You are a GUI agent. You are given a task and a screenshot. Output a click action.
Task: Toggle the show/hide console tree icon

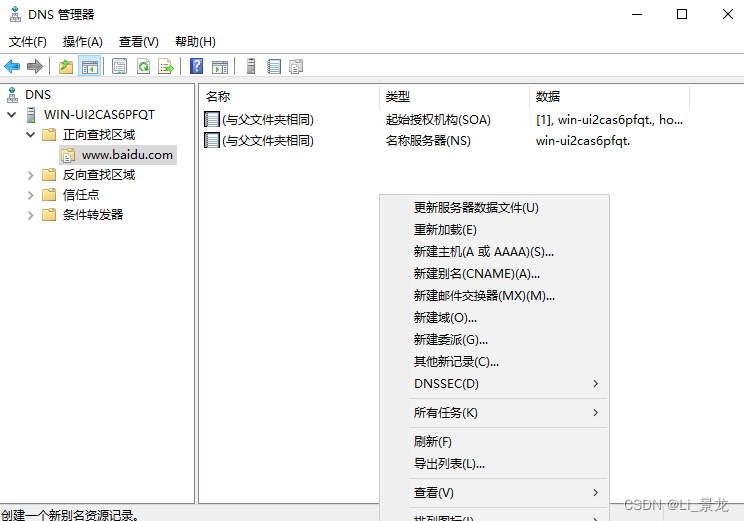pos(90,66)
